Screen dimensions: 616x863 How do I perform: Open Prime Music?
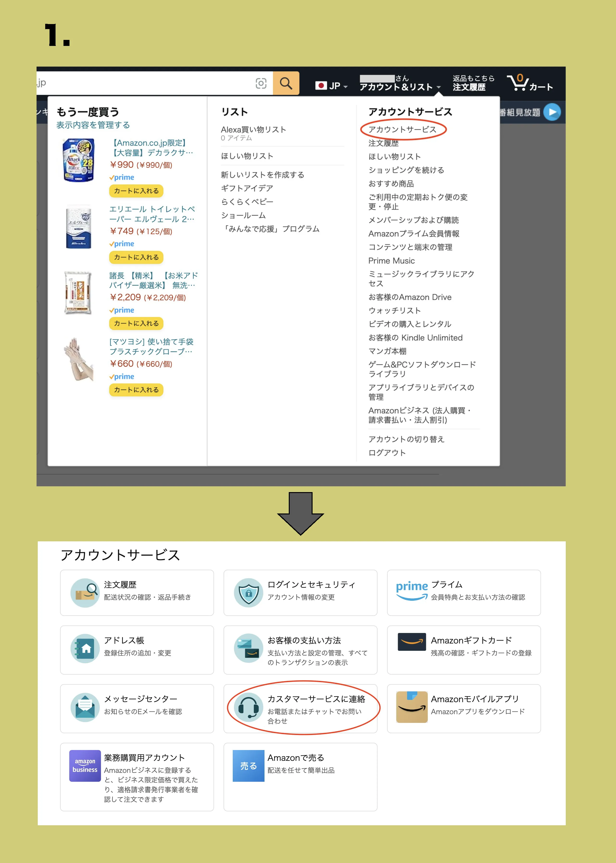coord(391,261)
